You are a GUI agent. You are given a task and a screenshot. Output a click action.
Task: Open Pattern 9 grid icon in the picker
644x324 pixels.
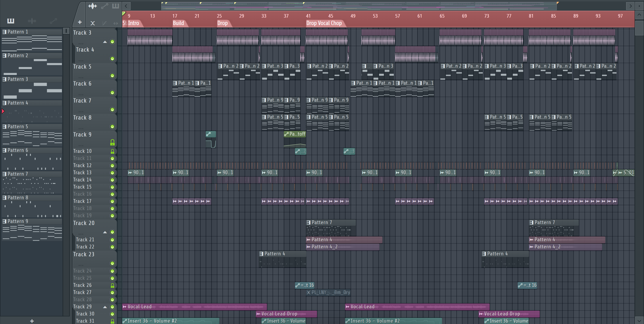(x=4, y=221)
